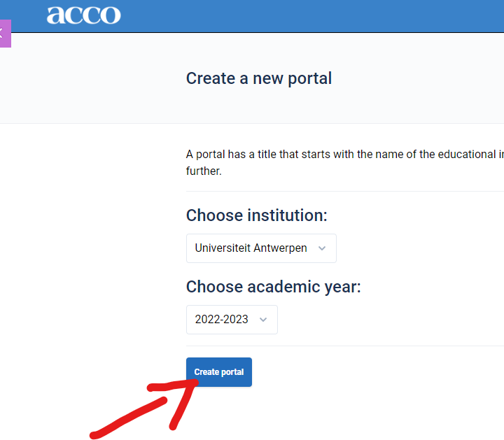The width and height of the screenshot is (504, 440).
Task: Open the Universiteit Antwerpen institution dropdown
Action: 261,248
